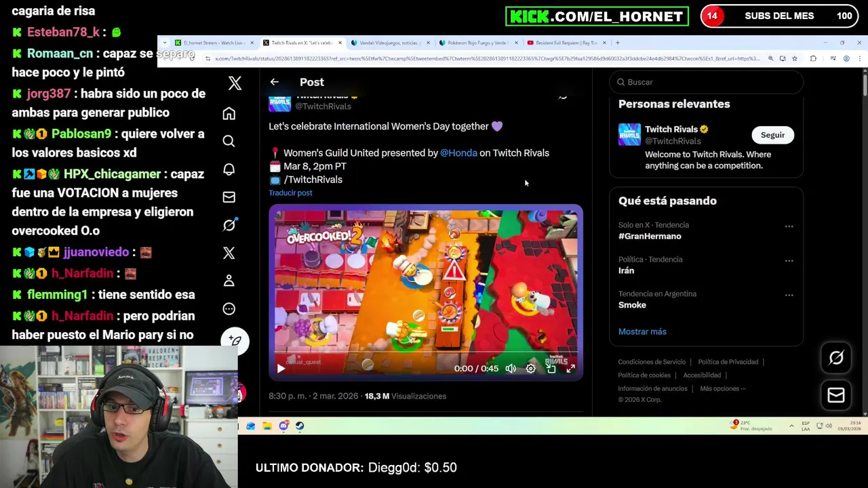Open the tab search chevron
Viewport: 868px width, 488px height.
click(x=164, y=43)
